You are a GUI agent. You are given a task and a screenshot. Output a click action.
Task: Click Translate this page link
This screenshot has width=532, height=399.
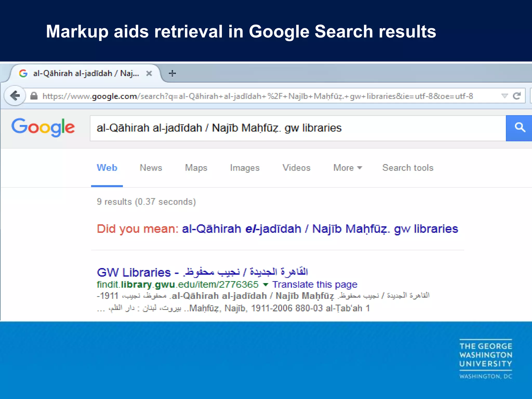click(x=315, y=285)
